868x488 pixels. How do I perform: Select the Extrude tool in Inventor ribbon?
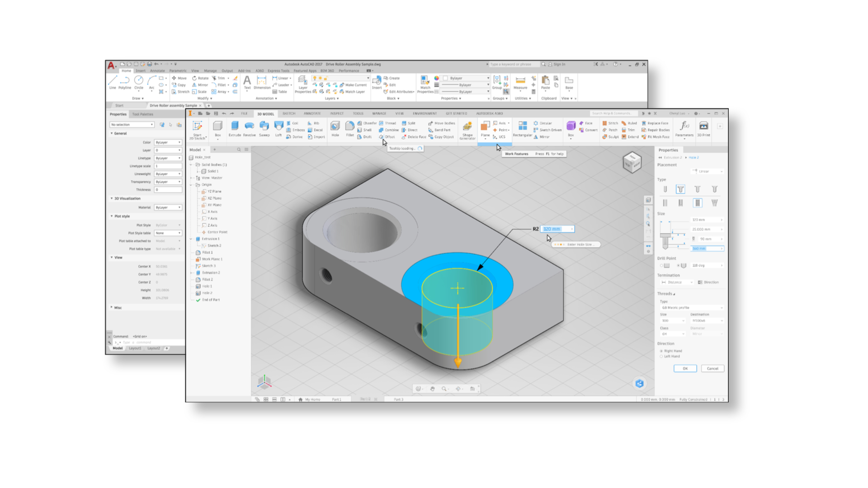click(235, 129)
